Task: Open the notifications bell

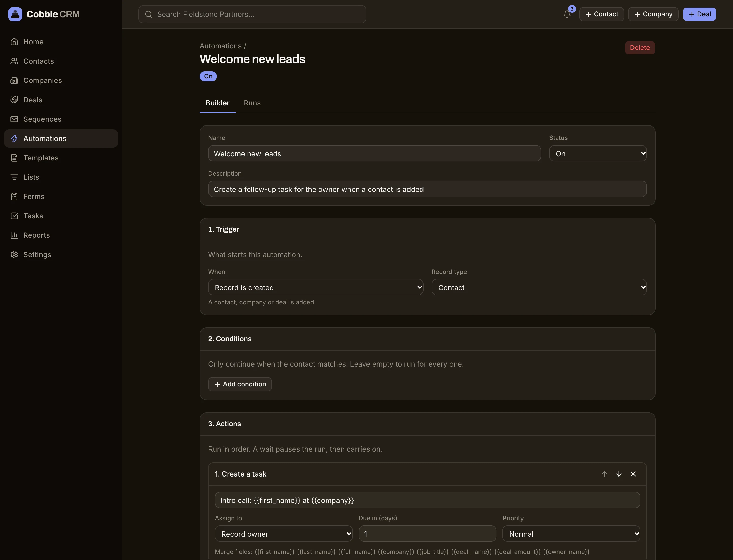Action: (567, 14)
